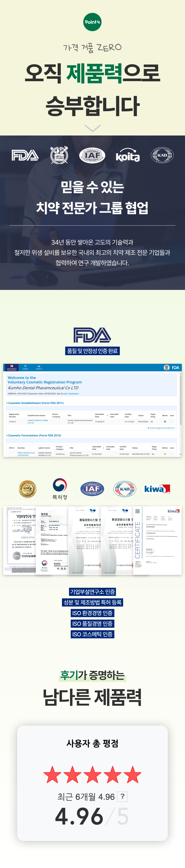Collapse Cosmetic Formulation (Form FDA 2512) section
The height and width of the screenshot is (868, 185).
tap(34, 435)
